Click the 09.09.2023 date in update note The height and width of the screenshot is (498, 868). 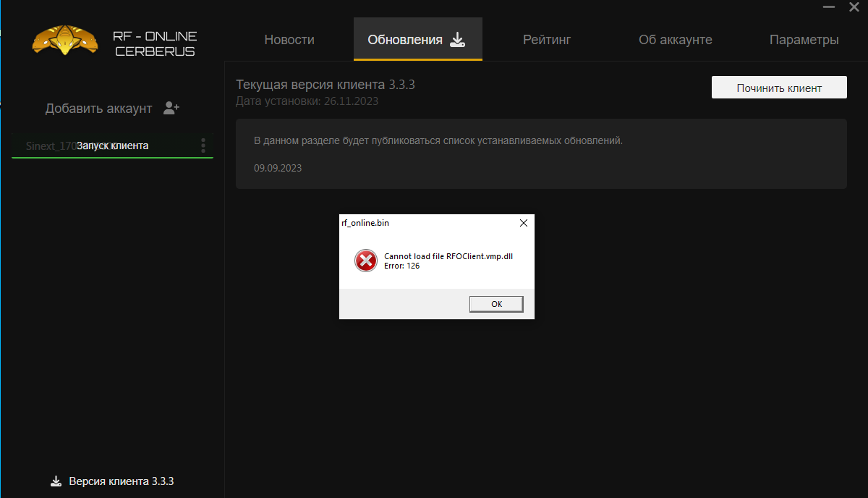[x=278, y=168]
